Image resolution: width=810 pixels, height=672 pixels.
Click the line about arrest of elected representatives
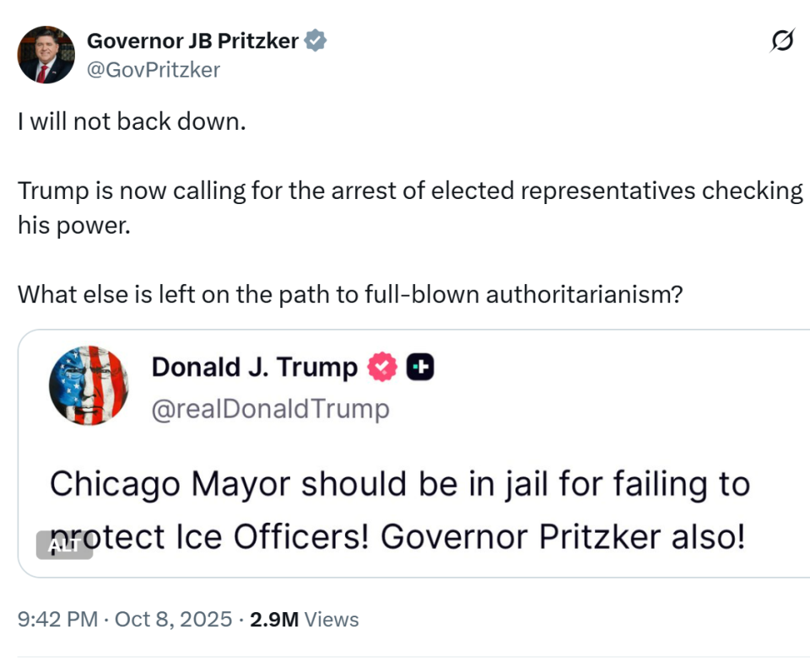(410, 191)
